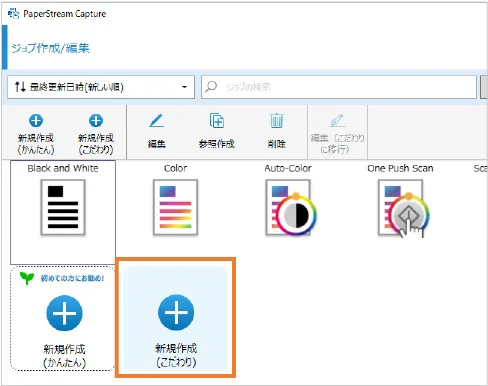Click the 新規作成(こだわり) toolbar plus icon
488x386 pixels.
(x=96, y=121)
